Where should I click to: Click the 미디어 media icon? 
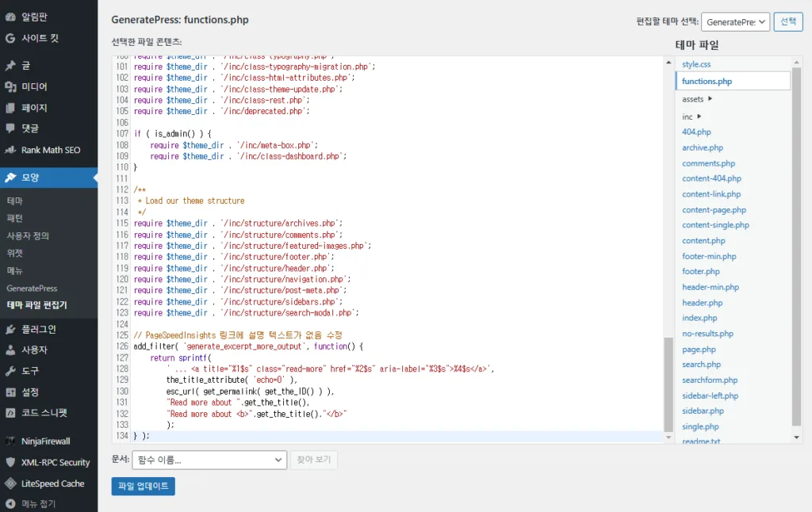[x=10, y=86]
